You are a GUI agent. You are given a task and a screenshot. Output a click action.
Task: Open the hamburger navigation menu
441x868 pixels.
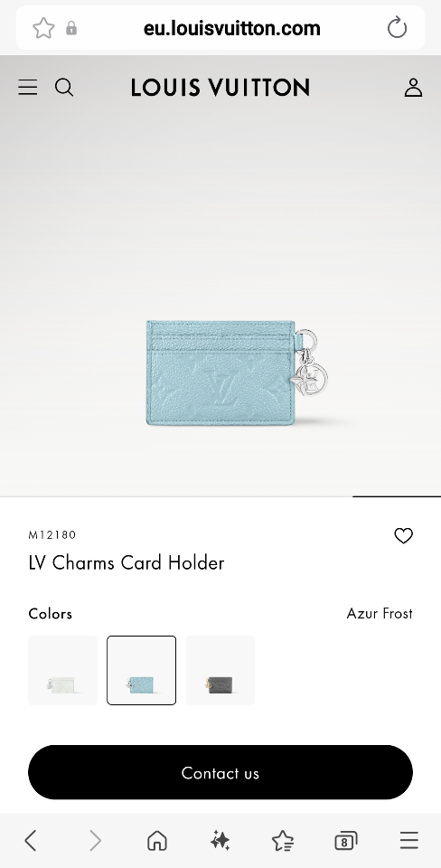[x=28, y=88]
